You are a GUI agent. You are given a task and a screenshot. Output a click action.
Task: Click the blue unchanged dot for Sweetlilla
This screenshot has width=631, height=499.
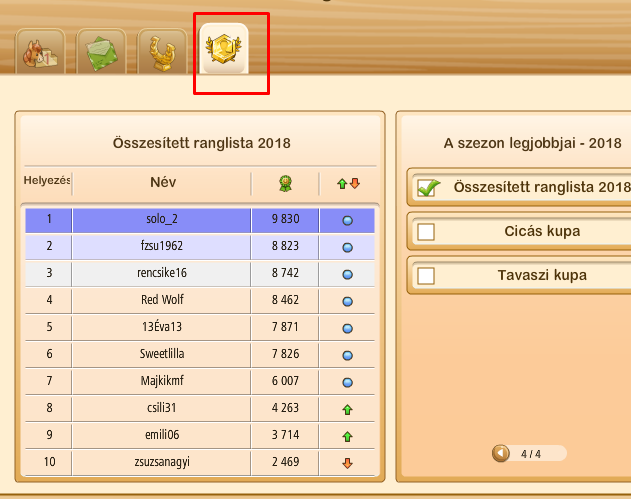click(348, 355)
